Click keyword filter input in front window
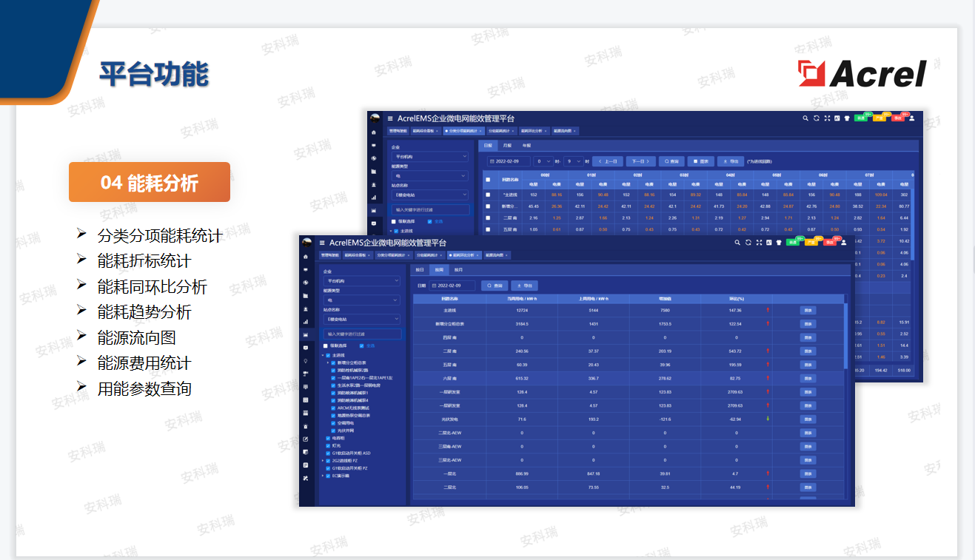 pos(363,334)
